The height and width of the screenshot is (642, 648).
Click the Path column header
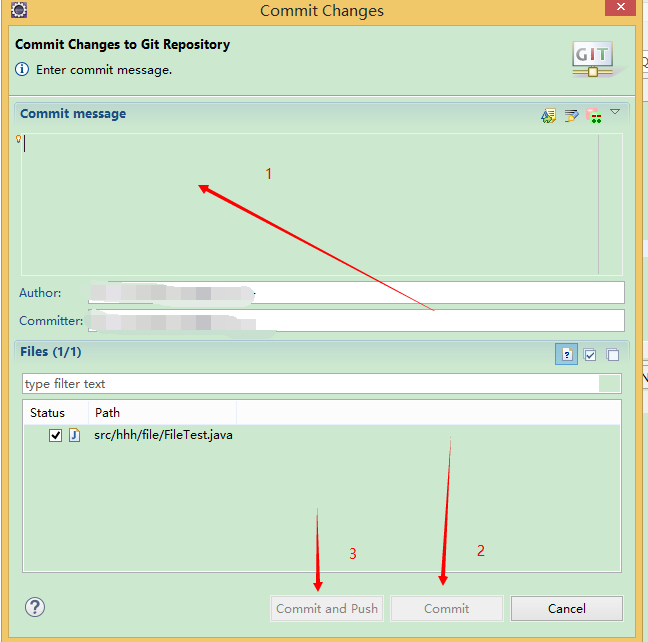(162, 413)
